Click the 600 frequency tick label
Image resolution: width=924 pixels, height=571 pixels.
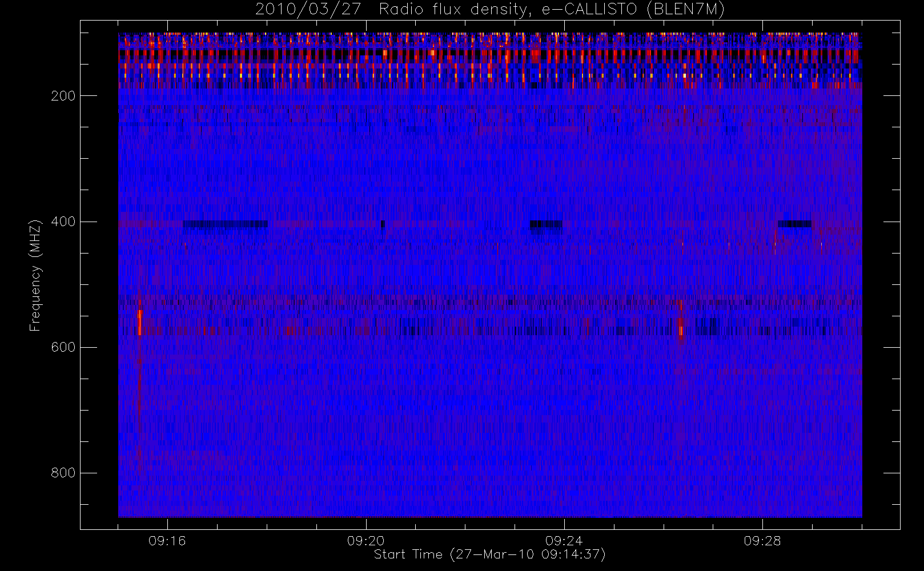[63, 347]
